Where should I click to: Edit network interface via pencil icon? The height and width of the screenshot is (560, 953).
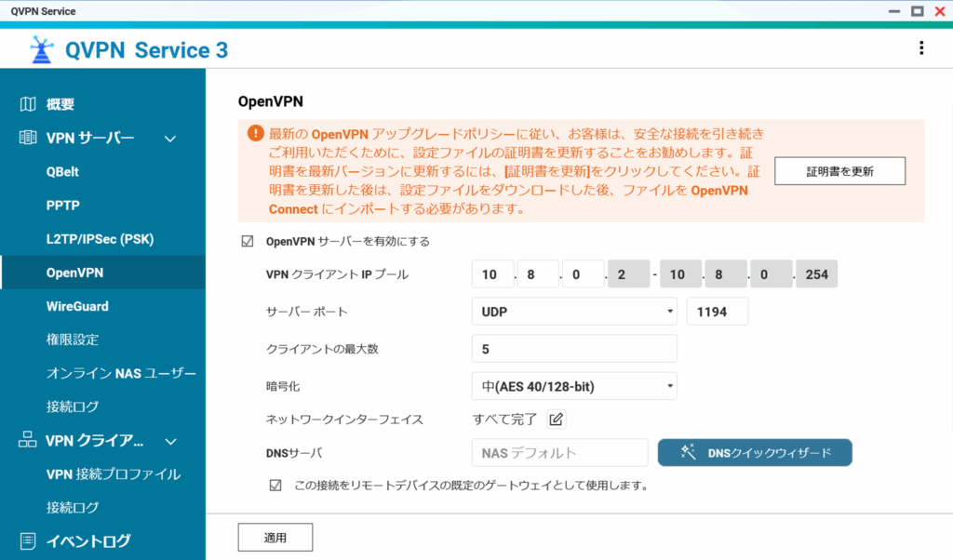pyautogui.click(x=557, y=420)
